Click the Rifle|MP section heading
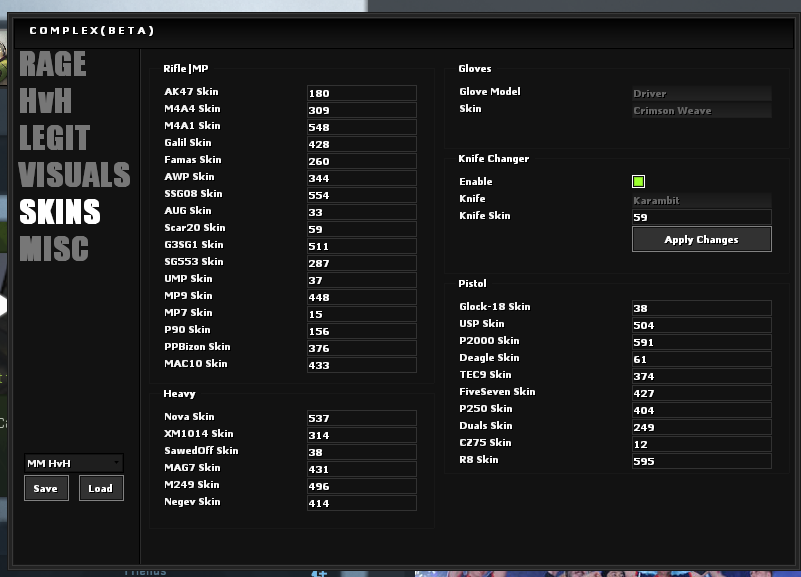Screen dimensions: 801x577 [x=186, y=68]
